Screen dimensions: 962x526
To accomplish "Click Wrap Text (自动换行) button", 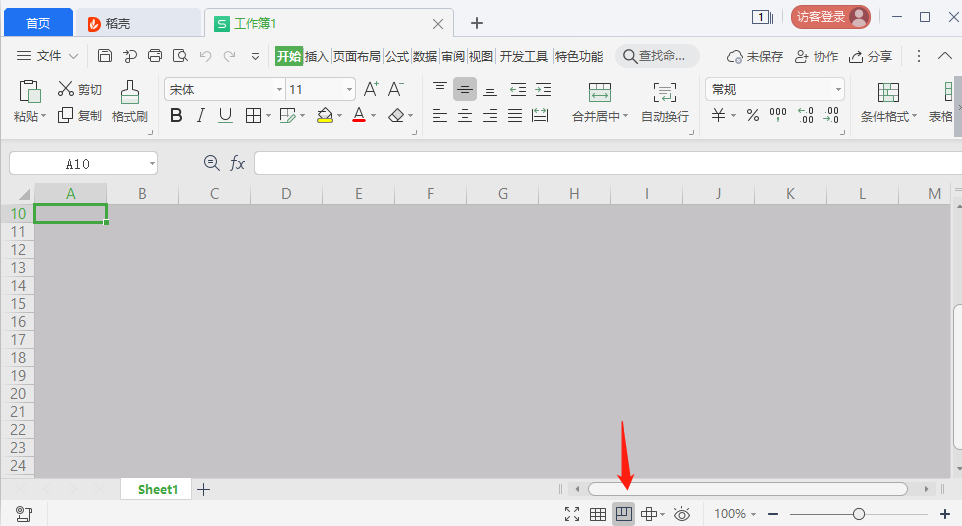I will click(x=664, y=102).
